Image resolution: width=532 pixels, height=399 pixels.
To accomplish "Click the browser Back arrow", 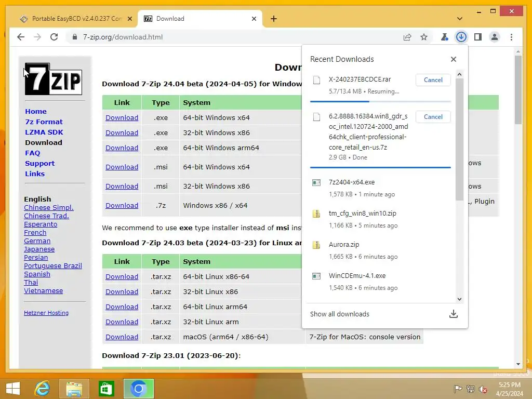I will [21, 37].
